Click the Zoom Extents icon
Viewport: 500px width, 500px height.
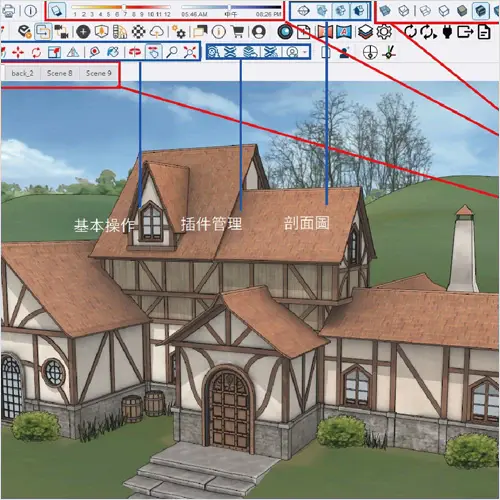pyautogui.click(x=190, y=52)
